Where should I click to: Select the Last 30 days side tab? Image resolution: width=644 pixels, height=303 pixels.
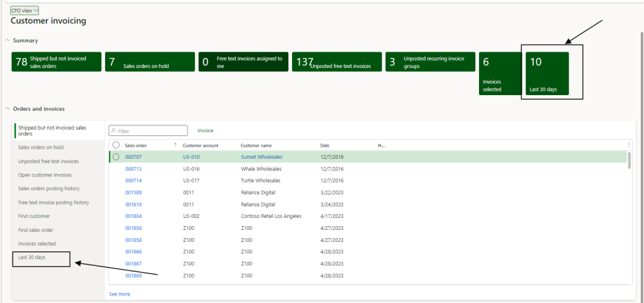[x=32, y=257]
